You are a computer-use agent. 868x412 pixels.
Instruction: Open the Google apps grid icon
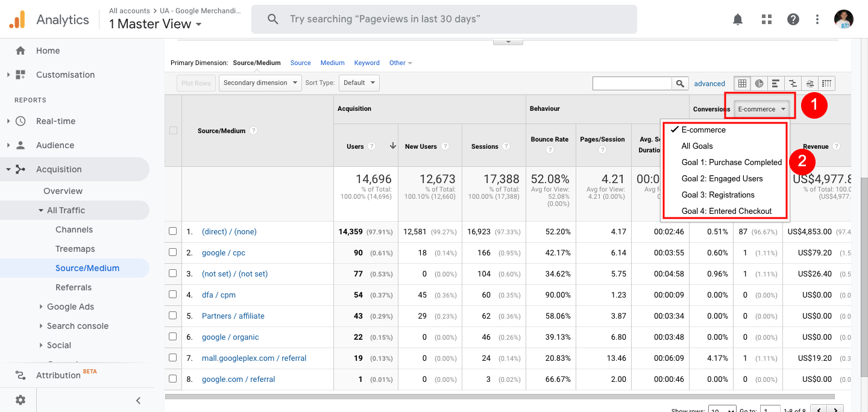click(x=767, y=19)
